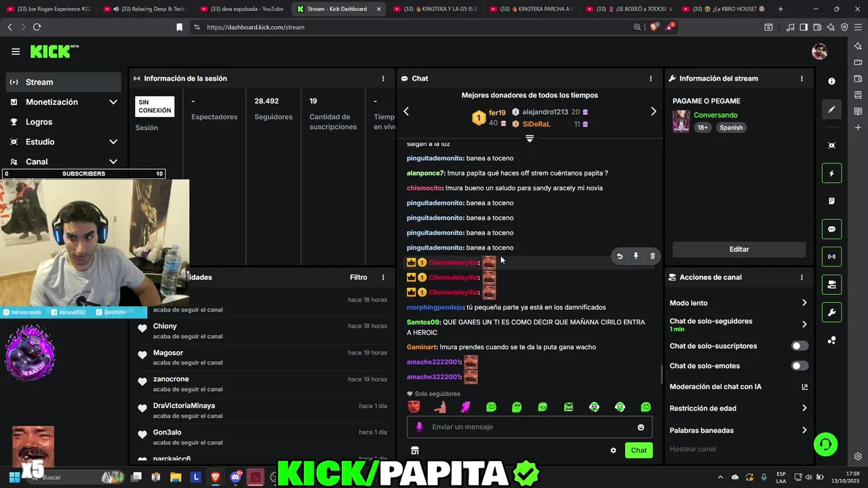
Task: Click the browser address bar URL
Action: (x=256, y=27)
